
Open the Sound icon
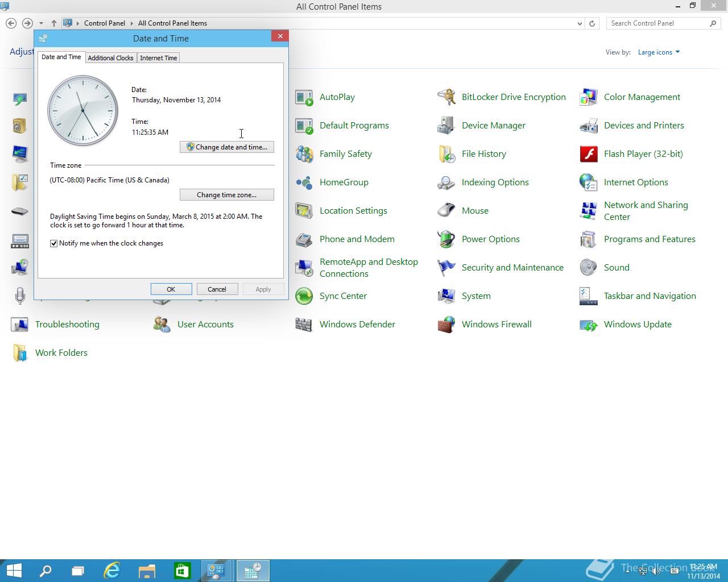pyautogui.click(x=589, y=268)
